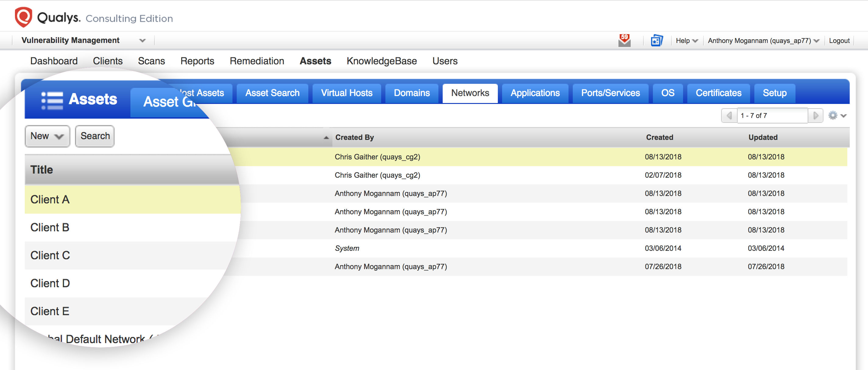Click the page range 1 - 7 of 7 field
The width and height of the screenshot is (868, 370).
(772, 116)
